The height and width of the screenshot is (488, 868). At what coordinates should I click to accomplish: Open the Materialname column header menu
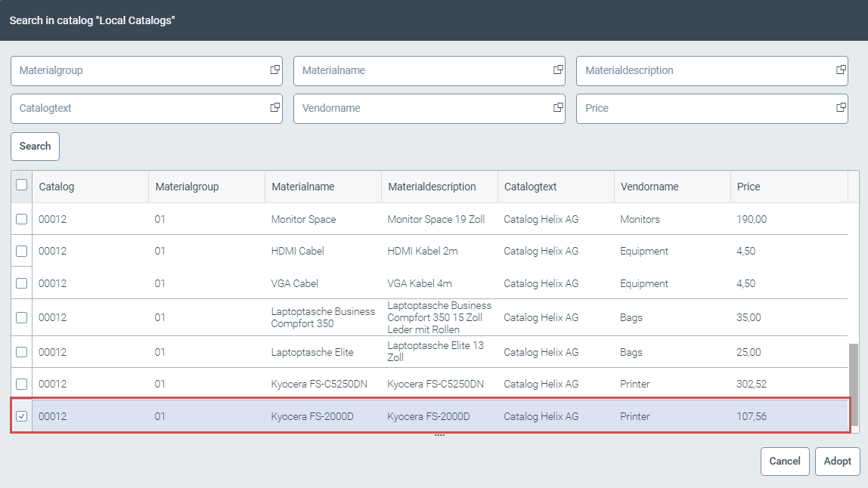(x=322, y=187)
